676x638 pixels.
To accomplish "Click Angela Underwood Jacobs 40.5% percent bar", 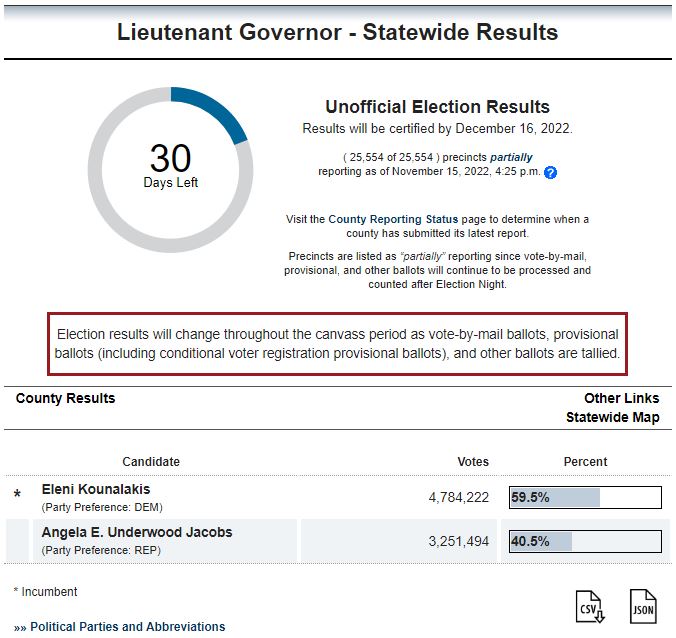I will click(585, 541).
